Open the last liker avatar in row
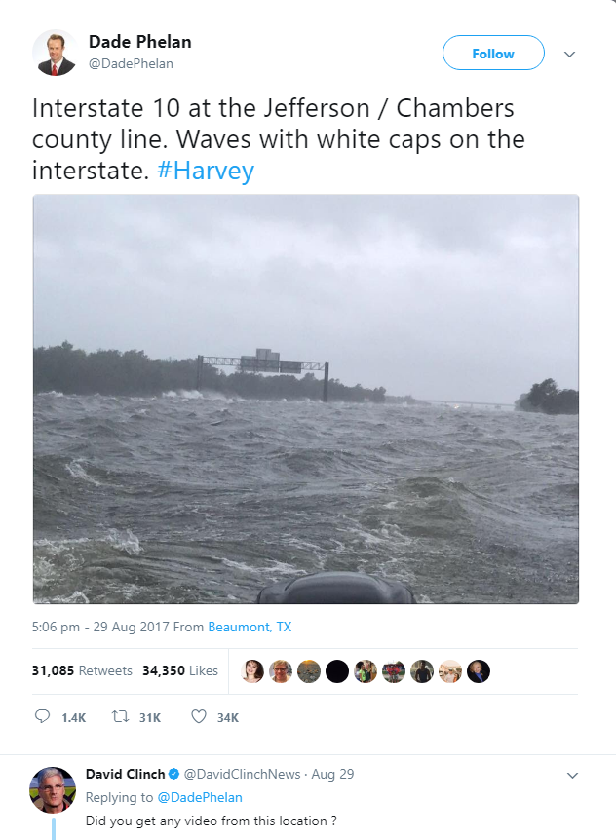The image size is (616, 840). (x=479, y=671)
